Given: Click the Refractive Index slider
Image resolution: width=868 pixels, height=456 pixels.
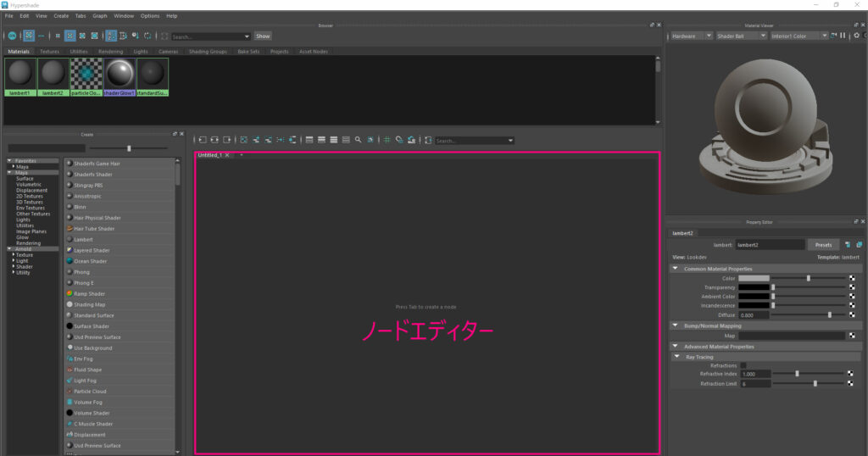Looking at the screenshot, I should point(810,374).
